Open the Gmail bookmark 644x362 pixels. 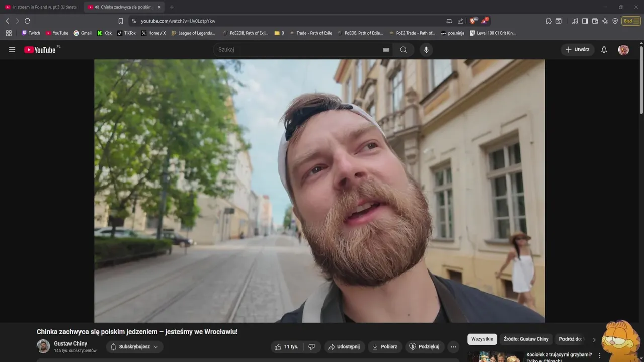(x=83, y=33)
